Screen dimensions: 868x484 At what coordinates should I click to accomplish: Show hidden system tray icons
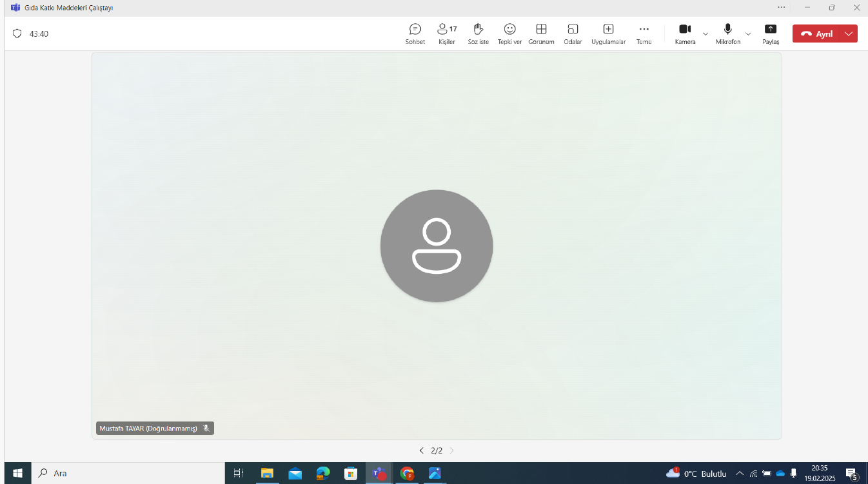[740, 474]
